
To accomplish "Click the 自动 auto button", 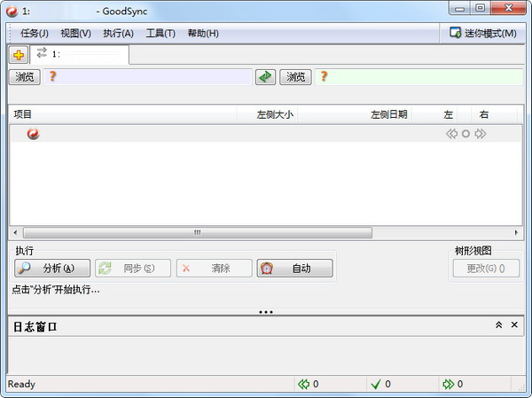I will 295,269.
